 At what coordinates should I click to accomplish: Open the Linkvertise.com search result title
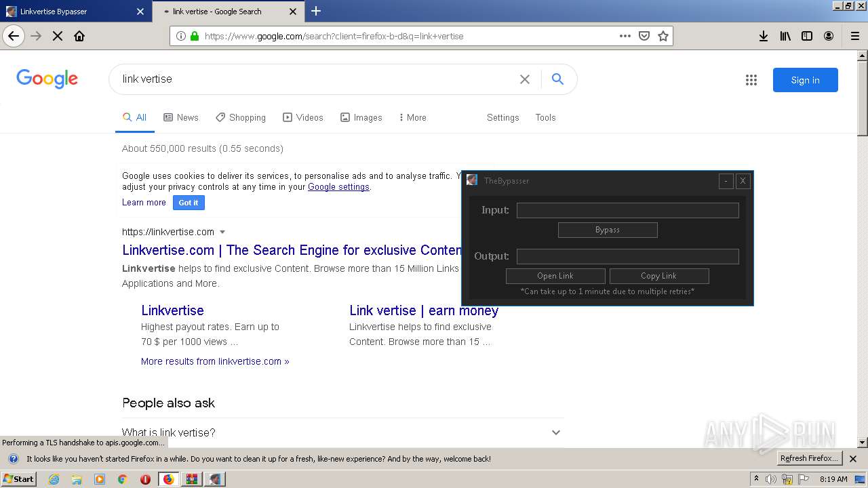point(292,250)
